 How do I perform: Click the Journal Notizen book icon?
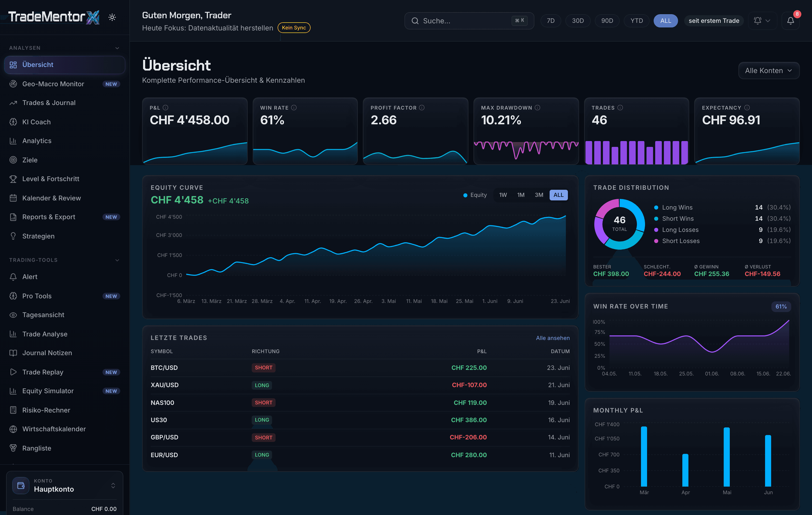coord(13,353)
